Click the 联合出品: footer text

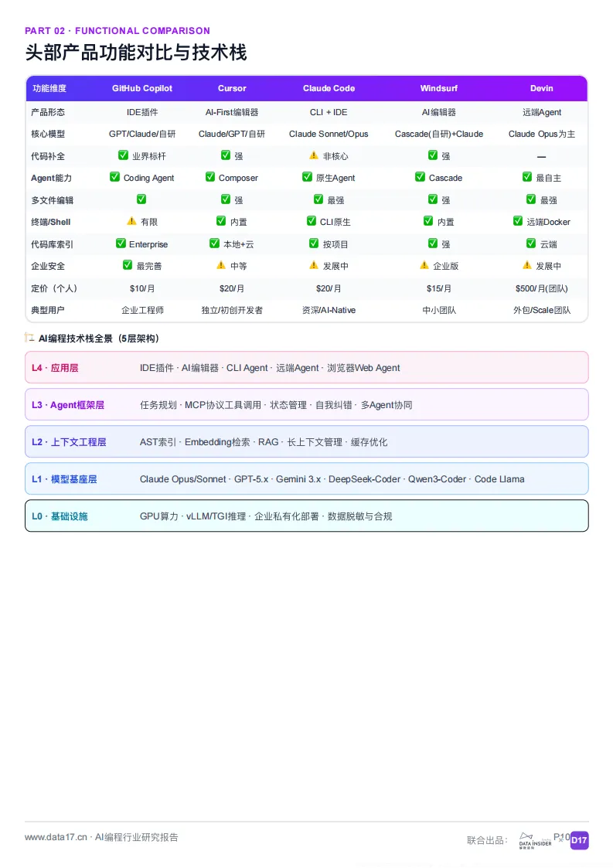pos(487,840)
